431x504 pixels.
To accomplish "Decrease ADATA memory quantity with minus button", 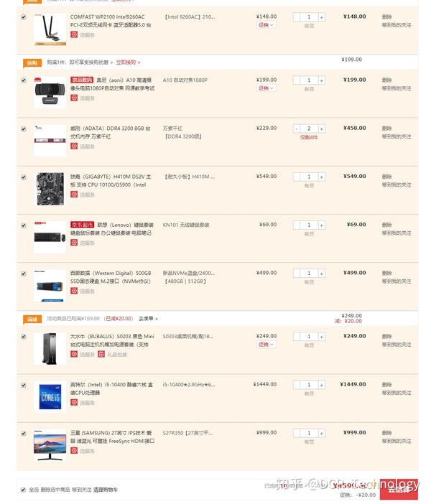I will [x=297, y=129].
